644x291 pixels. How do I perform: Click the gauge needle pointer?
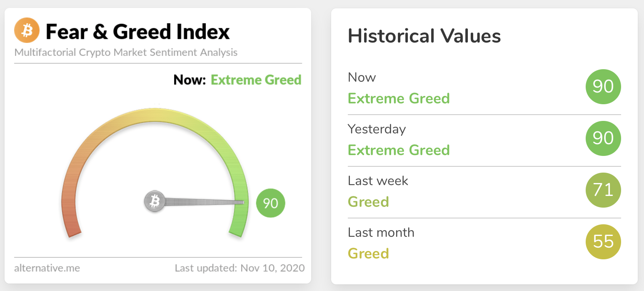pos(204,203)
